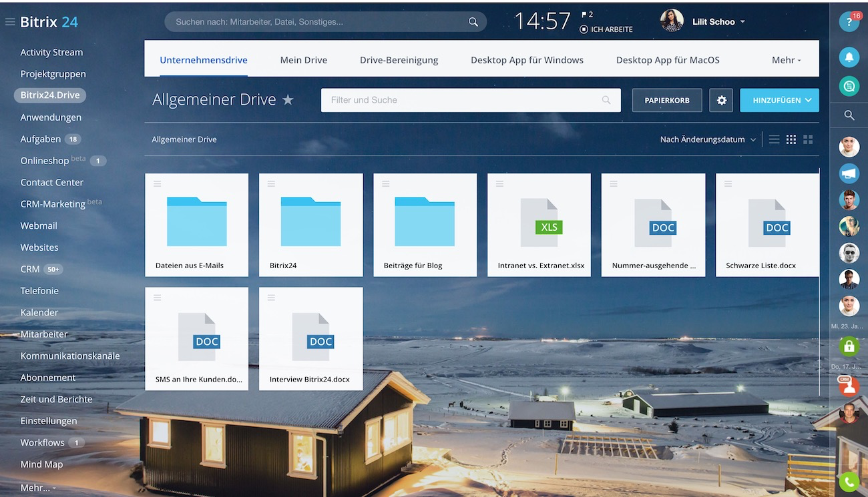Open Aufgaben in the left sidebar
Screen dimensions: 868x497
[41, 139]
